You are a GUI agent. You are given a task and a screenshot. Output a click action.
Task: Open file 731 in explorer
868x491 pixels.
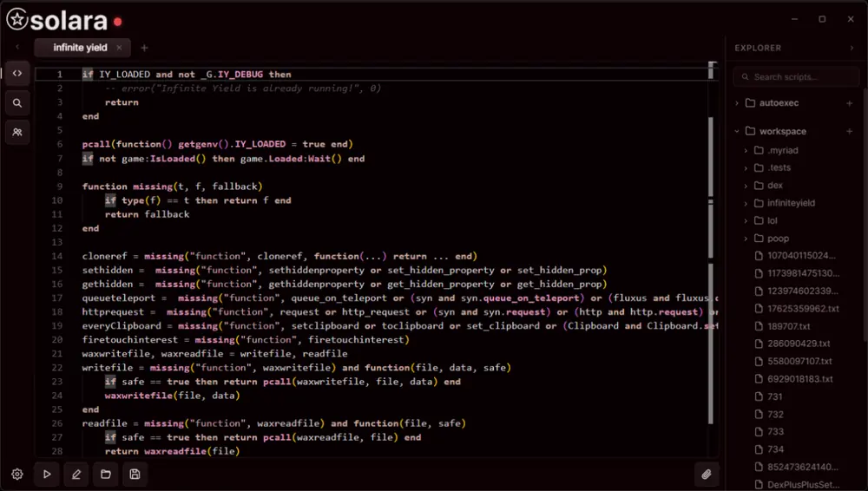(x=769, y=397)
